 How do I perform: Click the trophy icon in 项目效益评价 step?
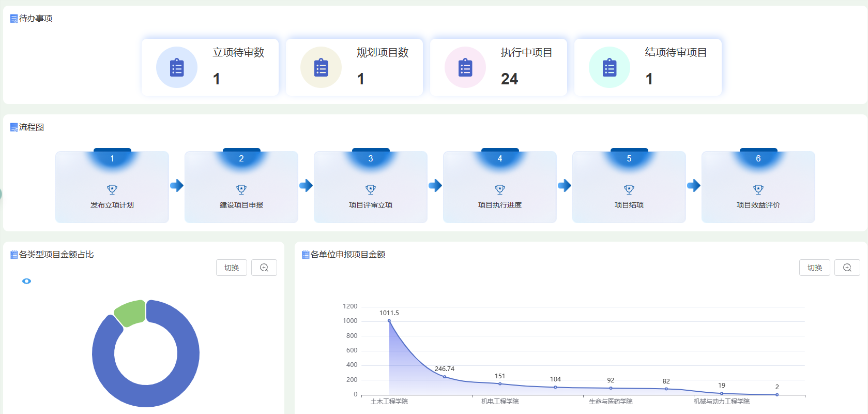point(758,189)
